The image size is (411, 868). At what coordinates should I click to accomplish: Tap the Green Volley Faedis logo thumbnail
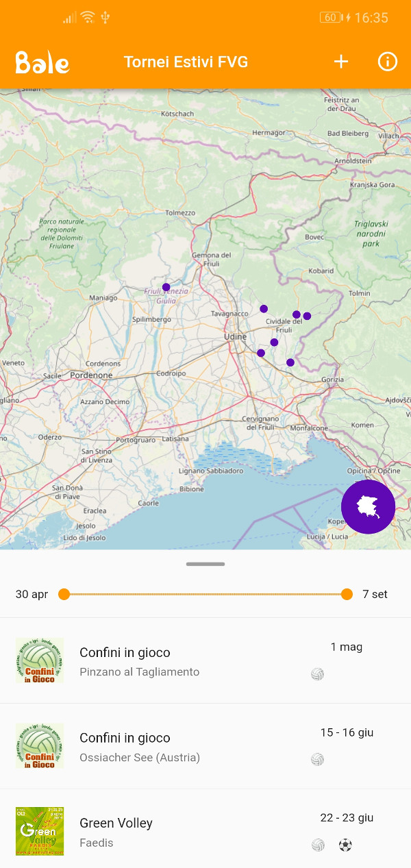point(40,831)
